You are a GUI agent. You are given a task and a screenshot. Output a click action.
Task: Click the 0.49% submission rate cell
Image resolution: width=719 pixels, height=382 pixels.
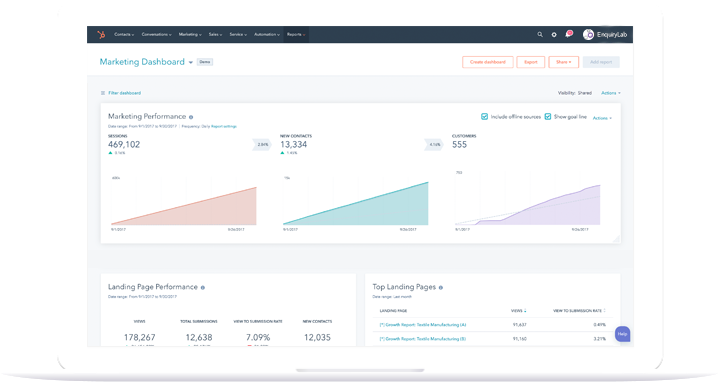pyautogui.click(x=599, y=325)
